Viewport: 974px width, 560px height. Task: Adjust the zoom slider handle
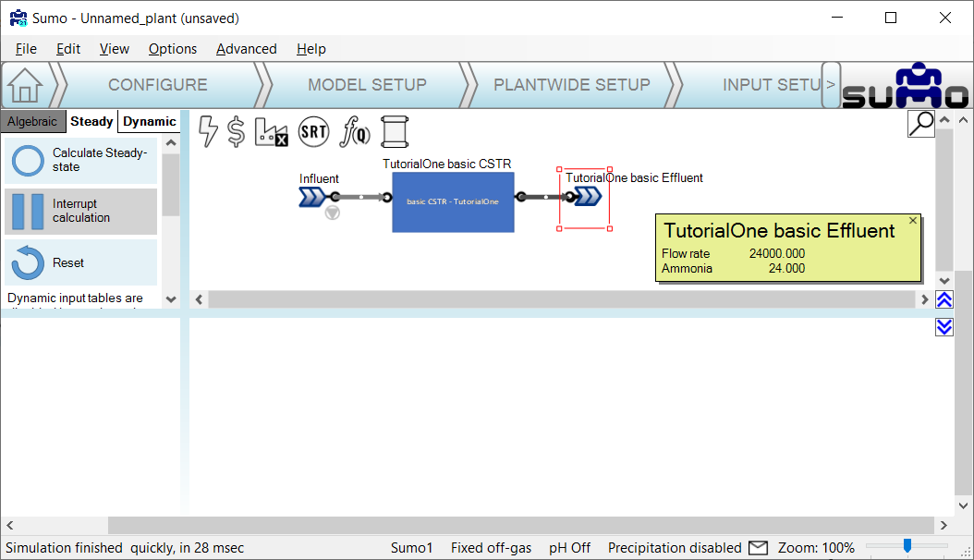[x=907, y=546]
